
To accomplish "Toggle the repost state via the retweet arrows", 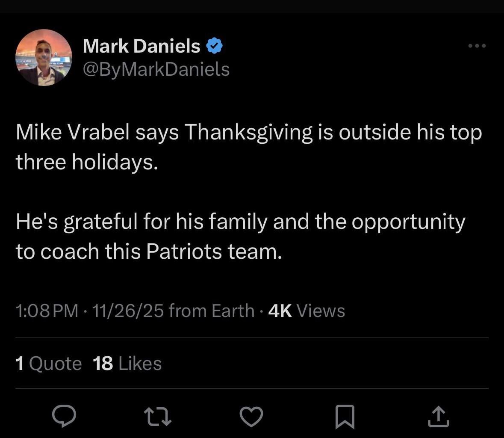I will (158, 414).
